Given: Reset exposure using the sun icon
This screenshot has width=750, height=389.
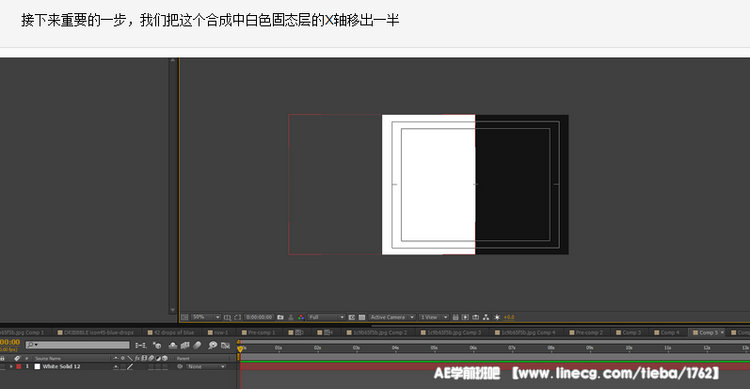Looking at the screenshot, I should click(497, 317).
